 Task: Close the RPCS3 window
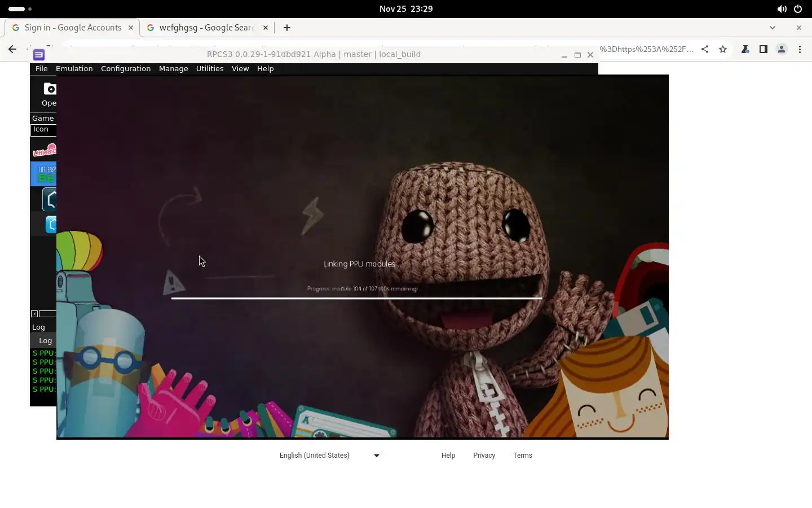[590, 55]
